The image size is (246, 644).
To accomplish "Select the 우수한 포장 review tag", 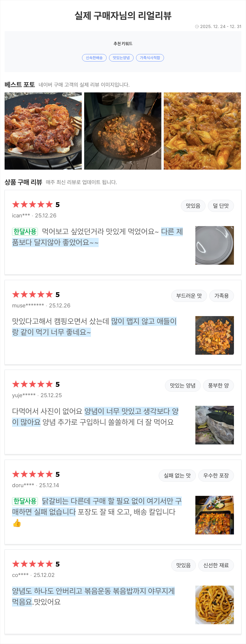I will [x=216, y=476].
